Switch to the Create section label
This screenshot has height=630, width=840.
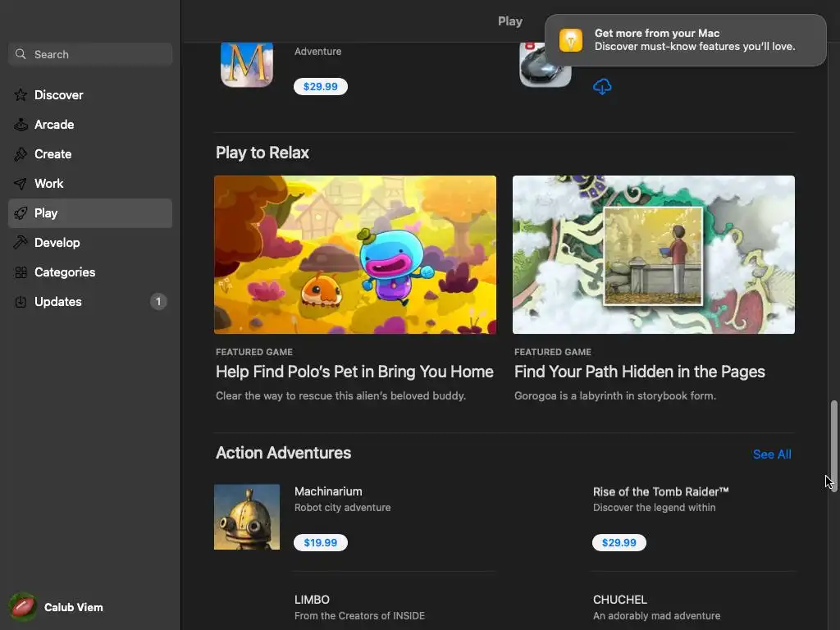click(53, 154)
